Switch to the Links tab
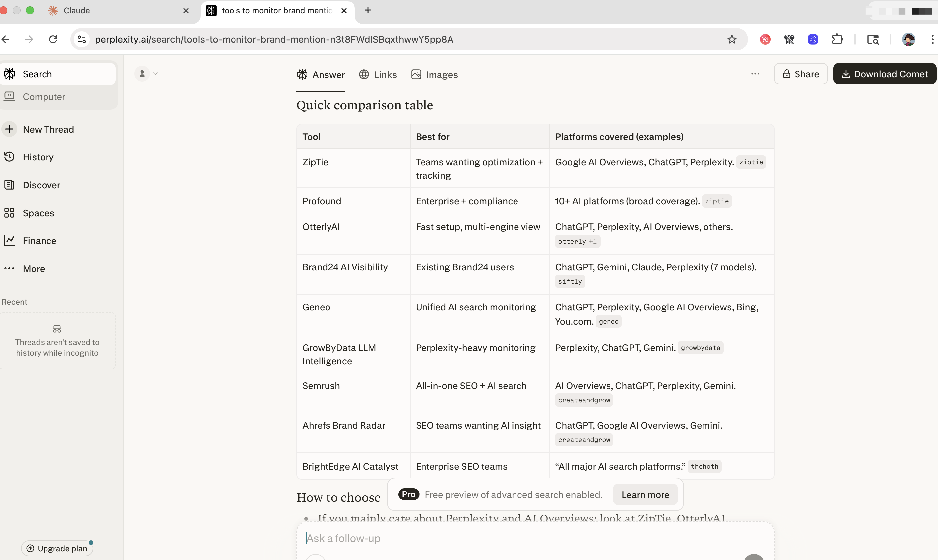The width and height of the screenshot is (938, 560). click(378, 74)
